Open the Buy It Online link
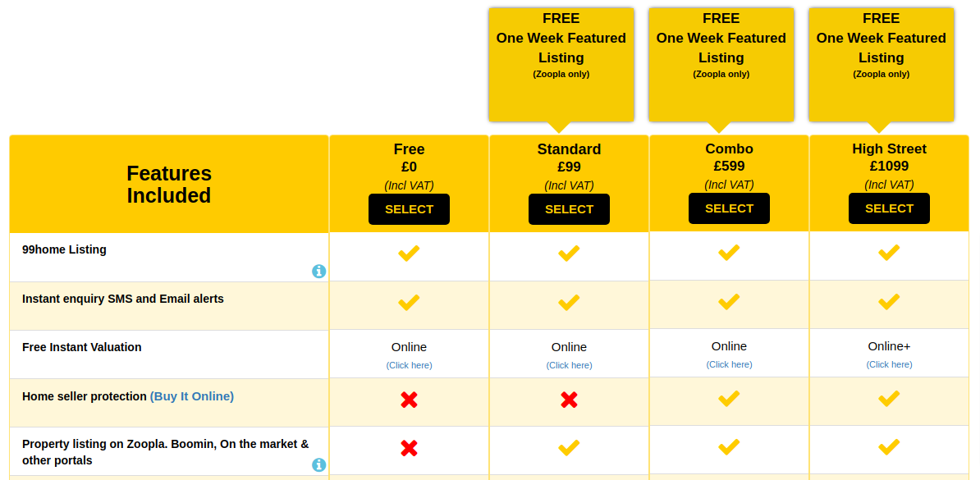Screen dimensions: 980x480 tap(192, 396)
